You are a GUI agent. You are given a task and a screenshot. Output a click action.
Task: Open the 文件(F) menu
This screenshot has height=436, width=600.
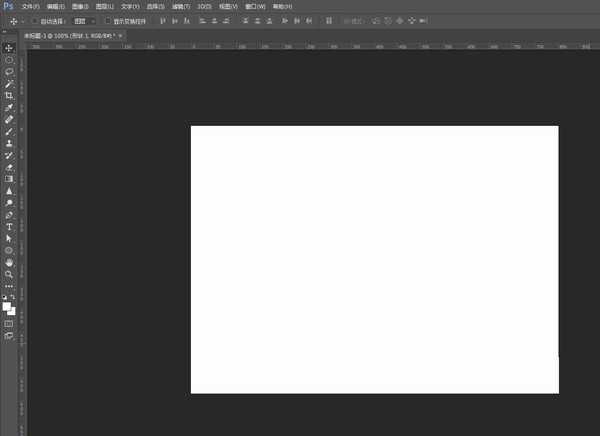(30, 6)
